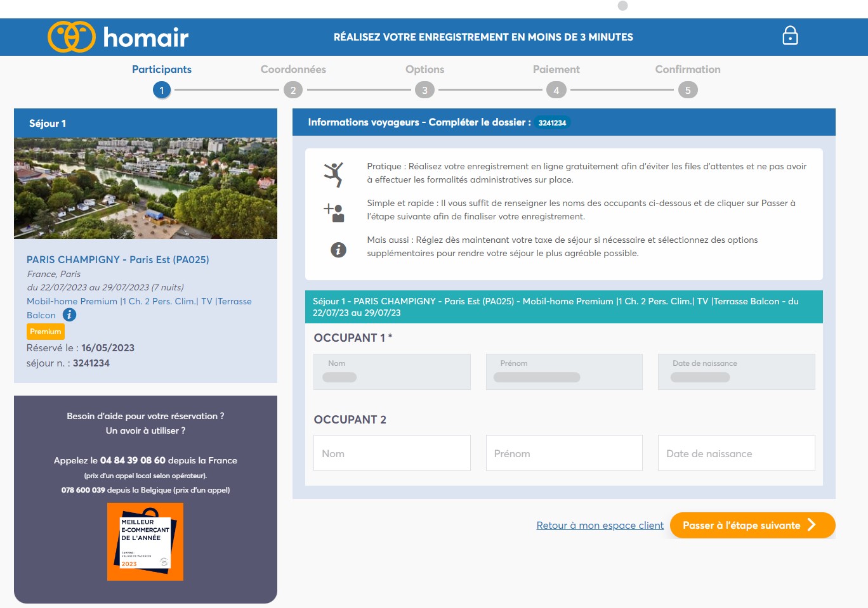Focus the Occupant 1 Nom field

(x=392, y=372)
